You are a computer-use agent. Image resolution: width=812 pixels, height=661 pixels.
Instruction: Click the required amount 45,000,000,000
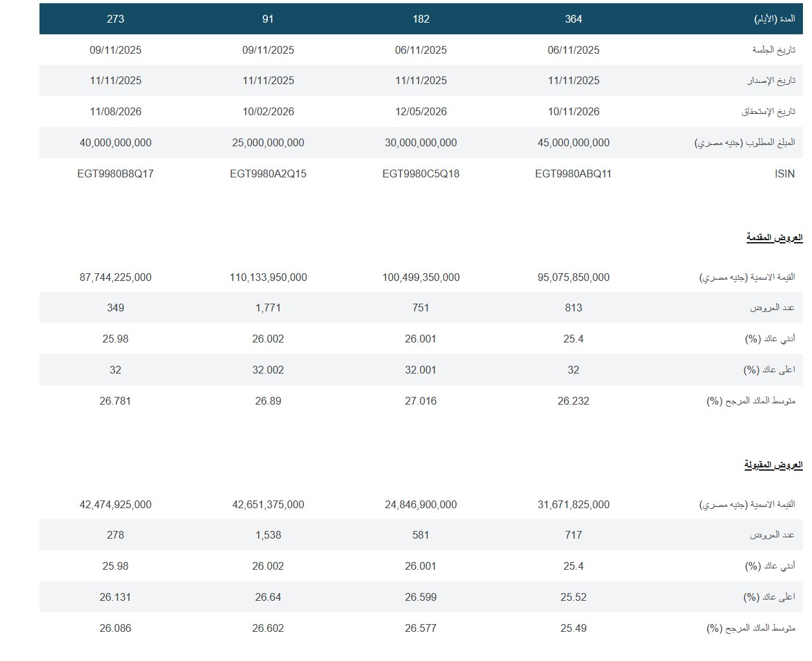pos(573,142)
